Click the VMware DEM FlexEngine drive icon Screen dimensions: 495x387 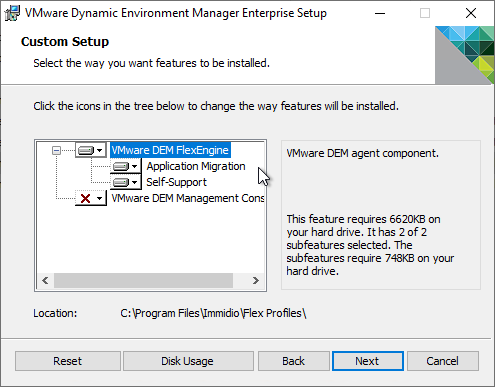tap(86, 151)
